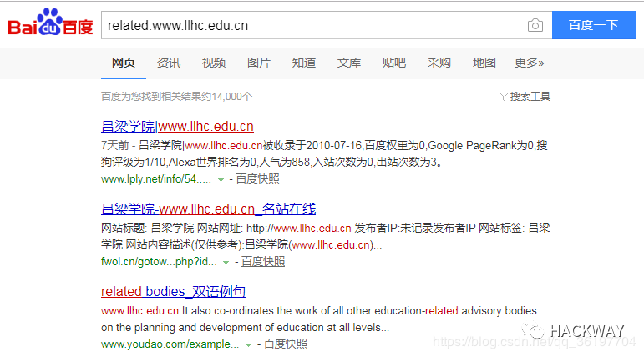Click the result count text 百度为您找到相关结果约14,000个
Image resolution: width=644 pixels, height=357 pixels.
click(x=176, y=97)
